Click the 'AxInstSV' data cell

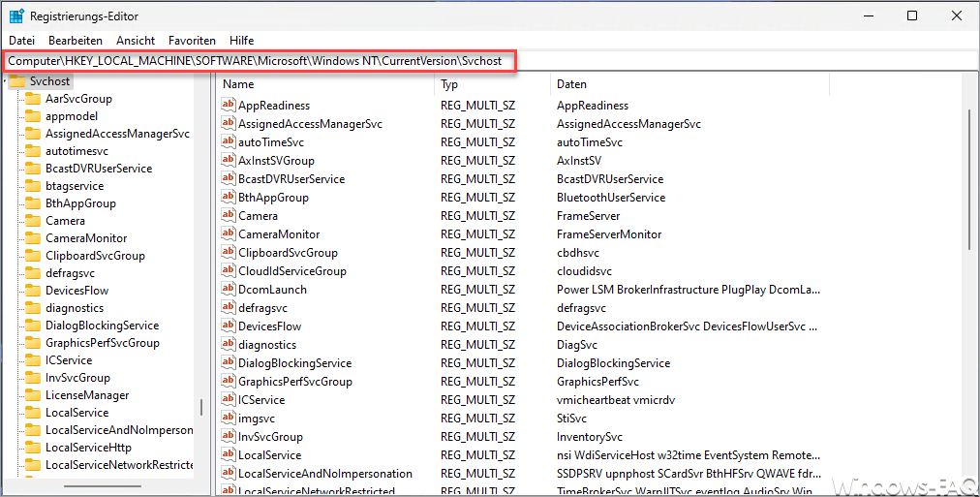579,161
